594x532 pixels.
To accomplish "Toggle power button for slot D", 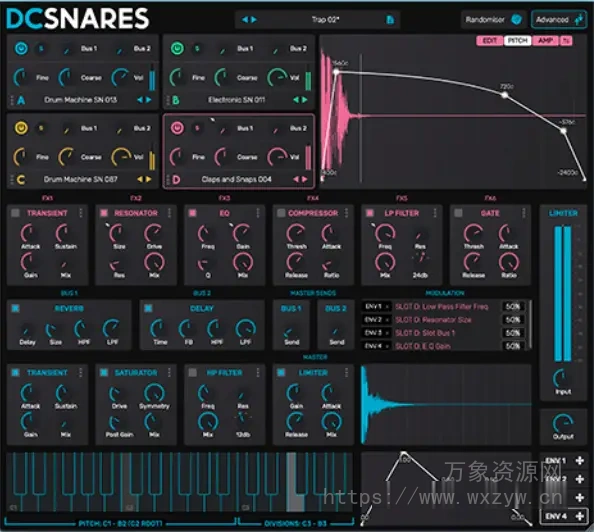I will point(177,128).
